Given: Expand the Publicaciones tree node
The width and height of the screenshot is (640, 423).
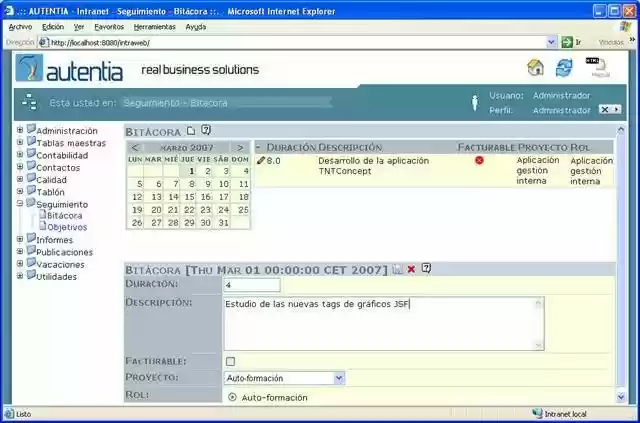Looking at the screenshot, I should pyautogui.click(x=20, y=252).
